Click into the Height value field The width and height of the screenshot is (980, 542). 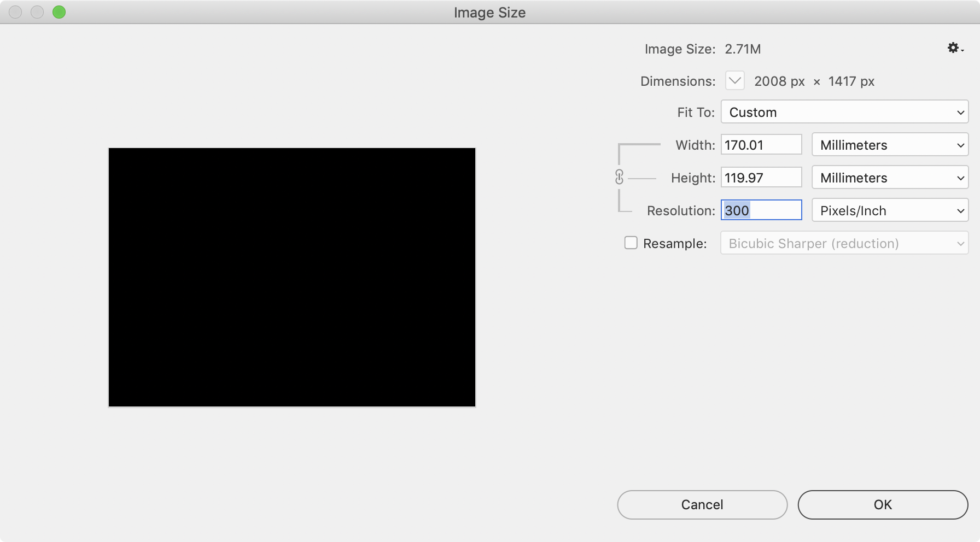point(761,178)
